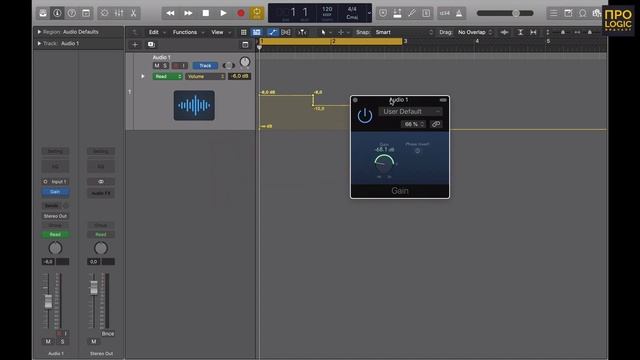Image resolution: width=640 pixels, height=360 pixels.
Task: Open the Mixer icon
Action: tap(119, 13)
